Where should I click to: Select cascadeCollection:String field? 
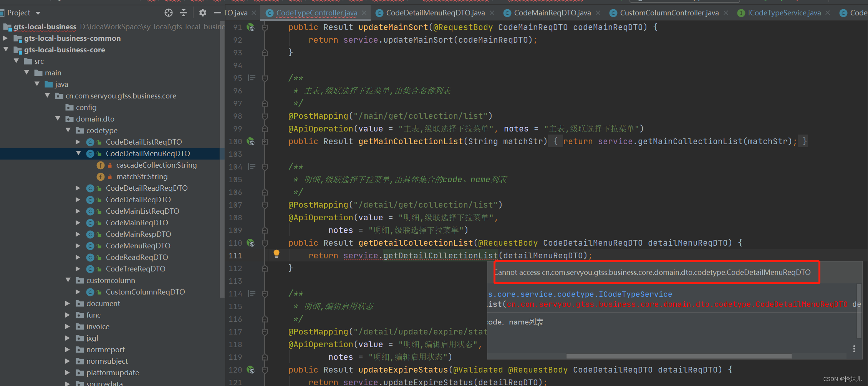coord(156,165)
